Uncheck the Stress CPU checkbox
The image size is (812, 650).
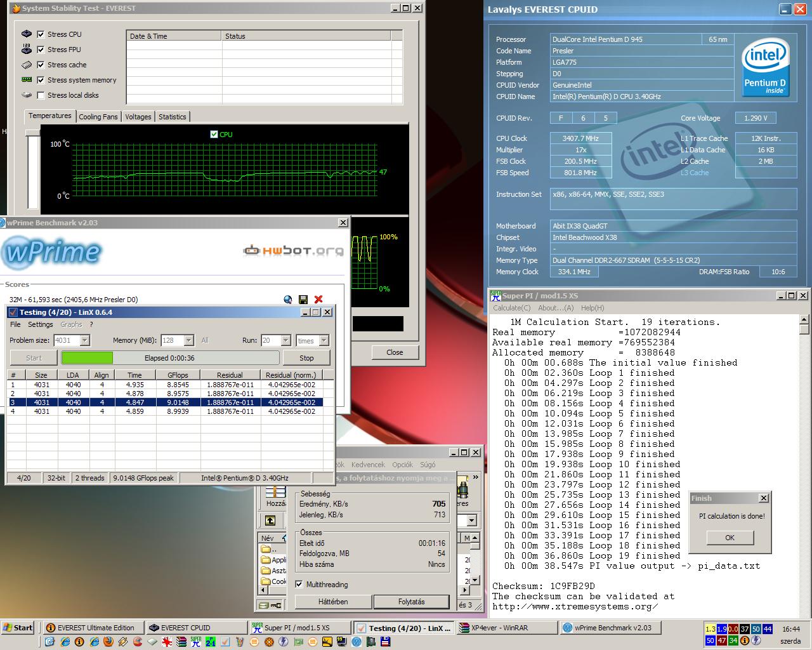point(41,34)
